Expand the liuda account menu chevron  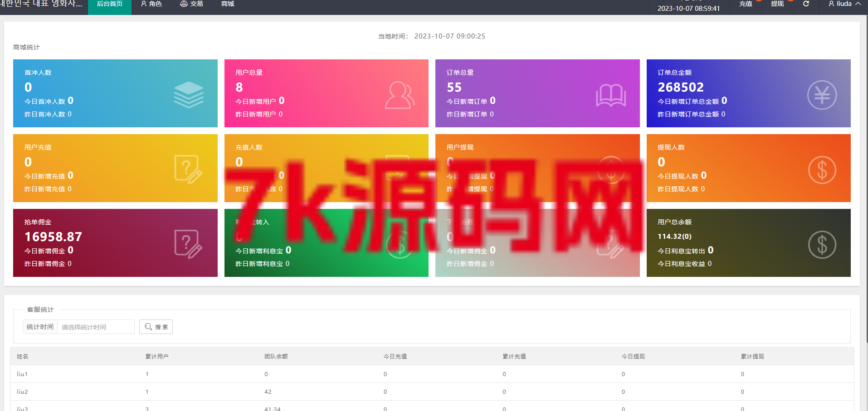(x=858, y=4)
